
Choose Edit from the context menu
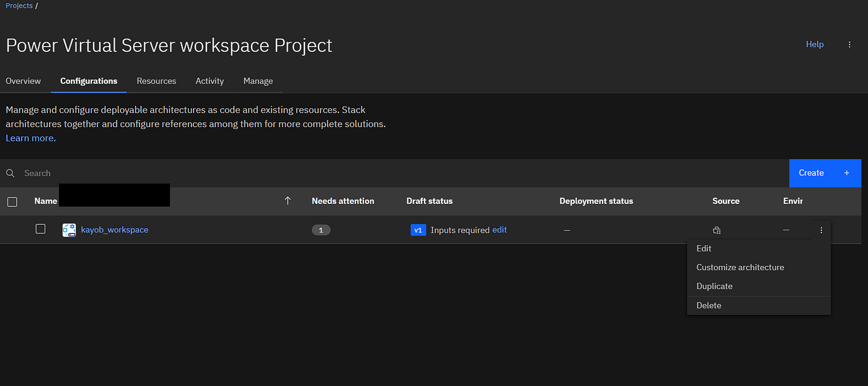[x=759, y=248]
